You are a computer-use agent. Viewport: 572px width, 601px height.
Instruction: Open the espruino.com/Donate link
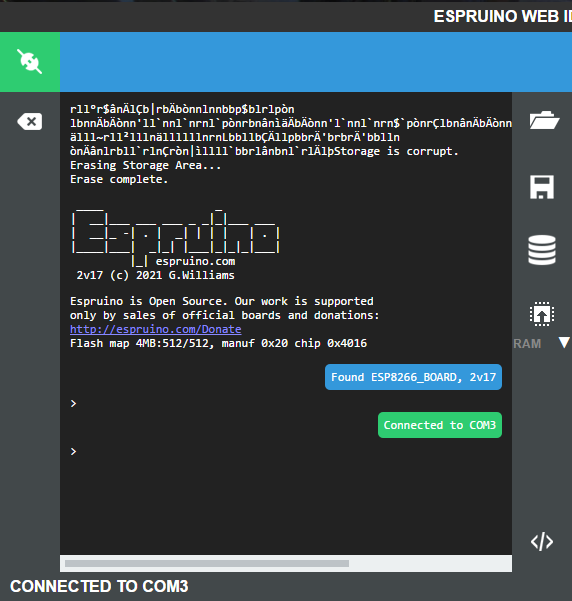click(156, 329)
